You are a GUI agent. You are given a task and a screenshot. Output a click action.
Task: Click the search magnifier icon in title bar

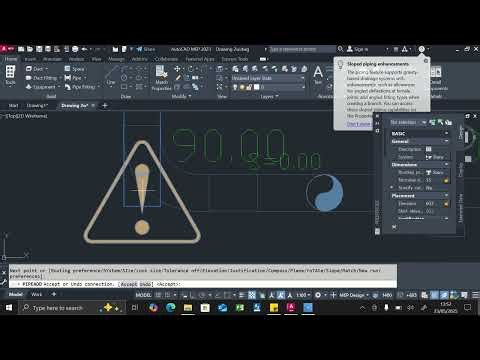[x=340, y=49]
